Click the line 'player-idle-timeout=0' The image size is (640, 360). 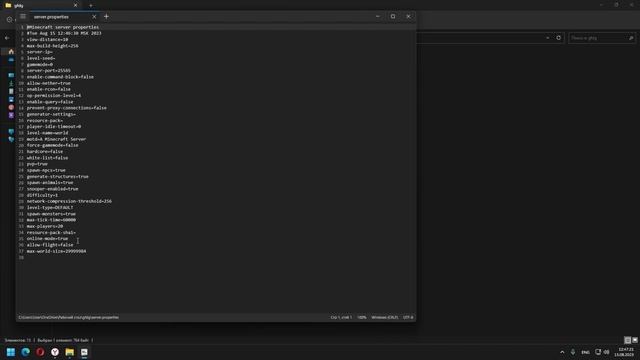(54, 127)
